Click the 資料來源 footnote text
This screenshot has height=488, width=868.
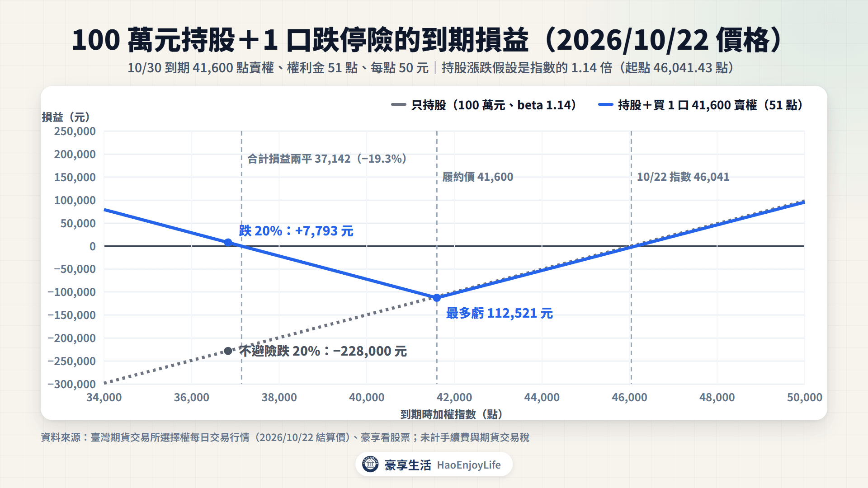[x=285, y=437]
